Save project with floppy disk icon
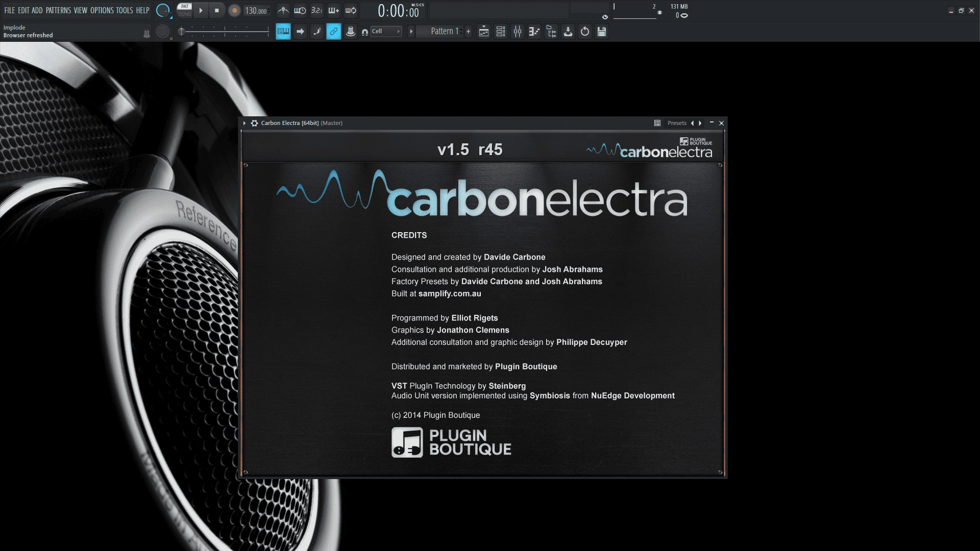The height and width of the screenshot is (551, 980). pyautogui.click(x=602, y=32)
